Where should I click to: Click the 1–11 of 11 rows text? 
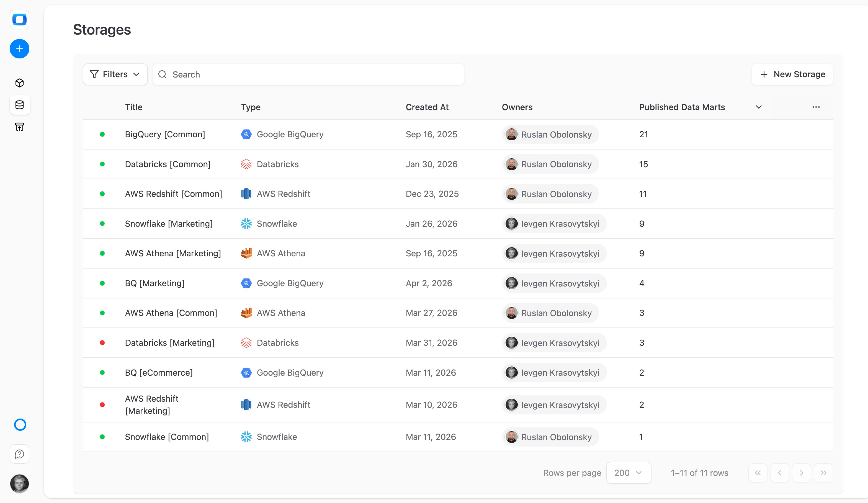click(699, 473)
